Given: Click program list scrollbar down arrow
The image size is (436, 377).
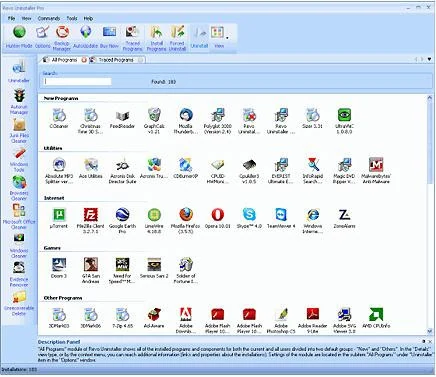Looking at the screenshot, I should pyautogui.click(x=429, y=331).
